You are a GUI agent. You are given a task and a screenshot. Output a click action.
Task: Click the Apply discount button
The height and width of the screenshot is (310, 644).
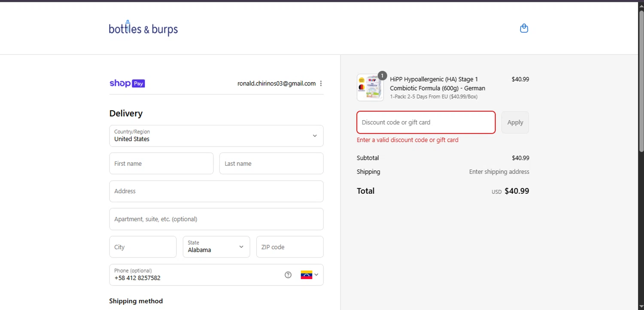515,122
